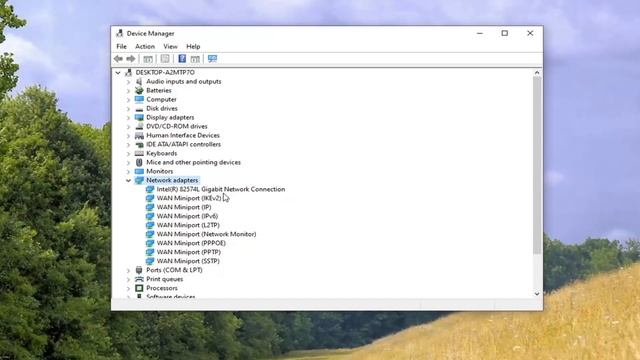The height and width of the screenshot is (360, 640).
Task: Select WAN Miniport (PPTP) adapter
Action: coord(189,252)
